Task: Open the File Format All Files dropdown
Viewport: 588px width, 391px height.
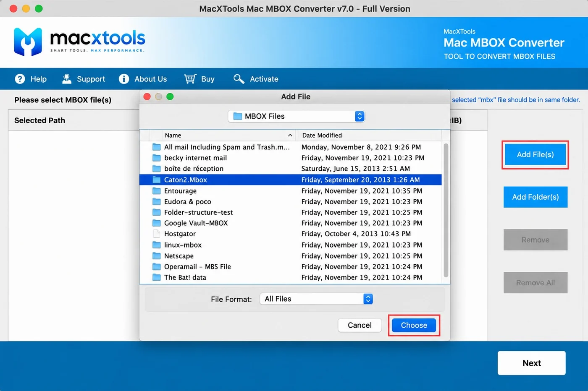Action: tap(316, 299)
